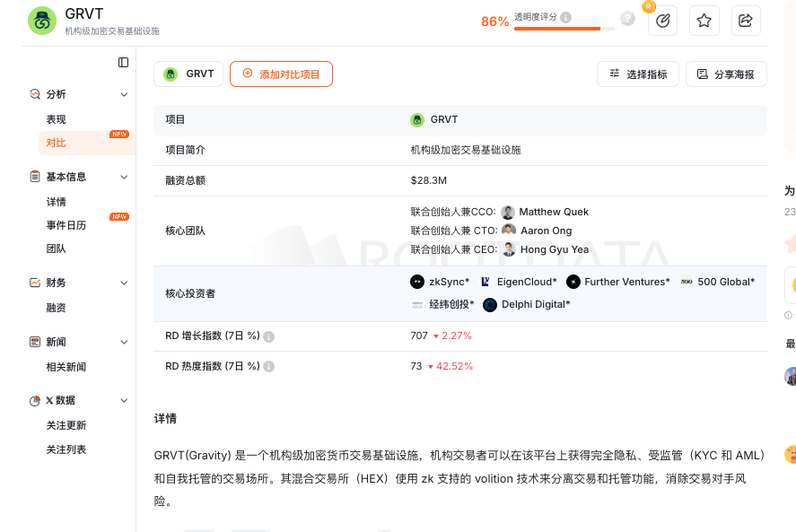Click GRVT logo in the 项目 table row
The height and width of the screenshot is (532, 796).
[x=417, y=120]
